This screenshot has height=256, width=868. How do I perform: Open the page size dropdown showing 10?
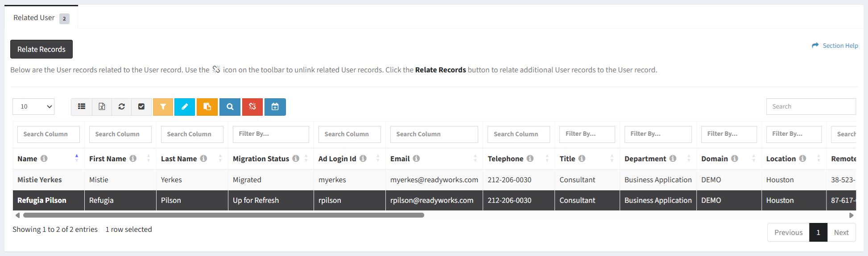click(x=33, y=107)
